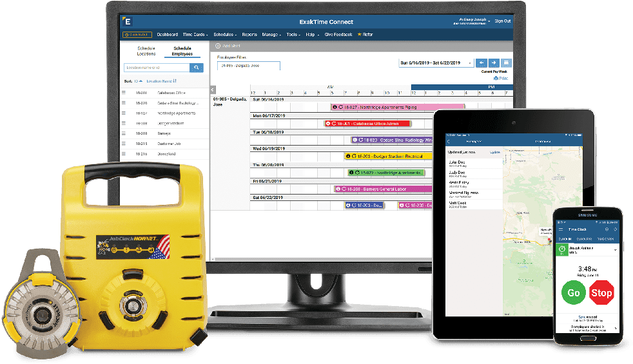This screenshot has width=633, height=364.
Task: Go to next week with right arrow button
Action: [494, 63]
